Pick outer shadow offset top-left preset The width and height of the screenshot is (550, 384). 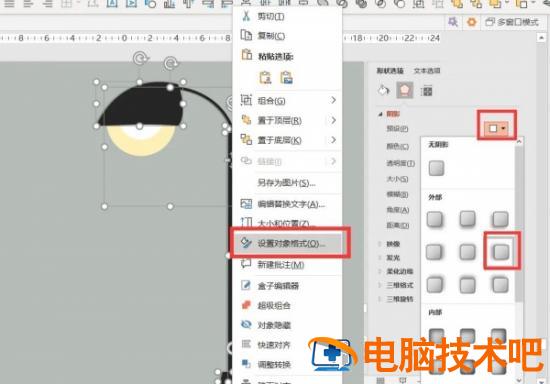click(500, 285)
